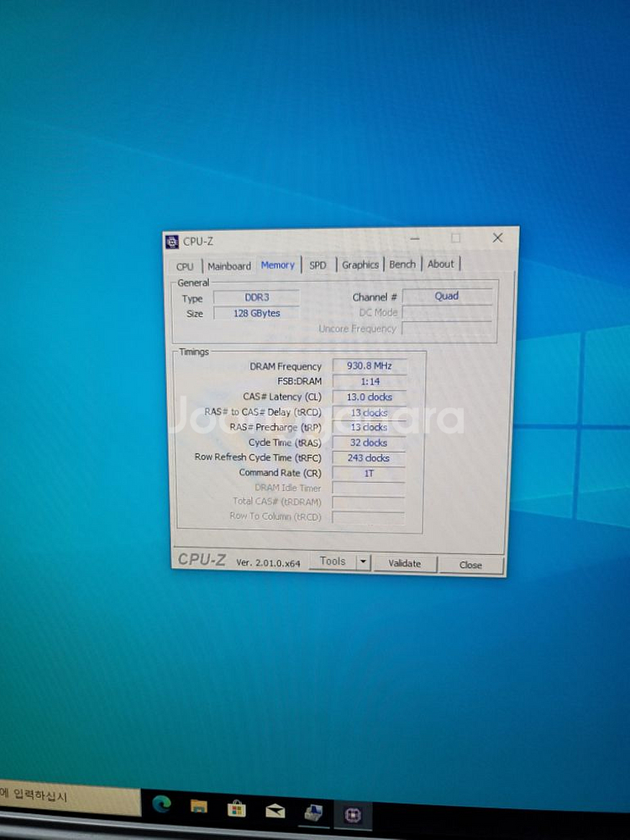
Task: Click the Close button at bottom
Action: [x=470, y=564]
